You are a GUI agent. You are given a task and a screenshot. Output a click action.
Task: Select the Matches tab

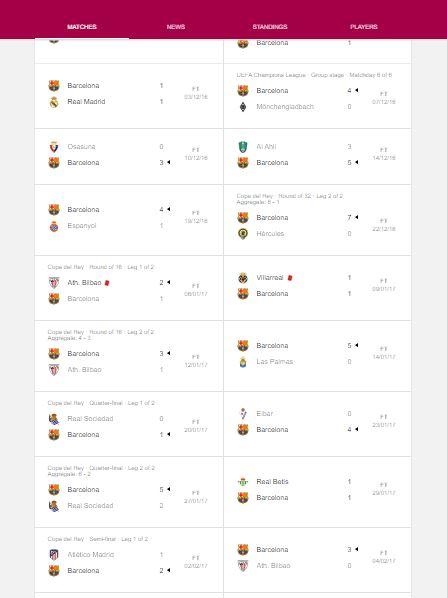point(82,27)
